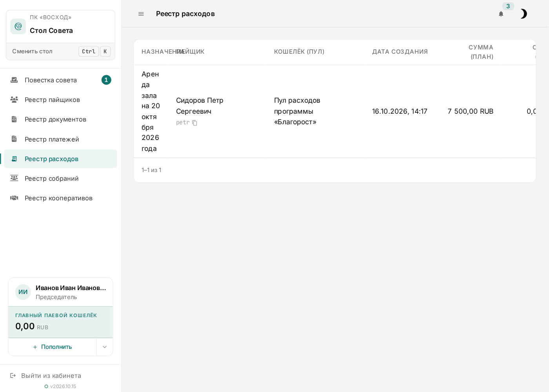The width and height of the screenshot is (549, 392).
Task: Toggle dark mode moon icon
Action: (524, 14)
